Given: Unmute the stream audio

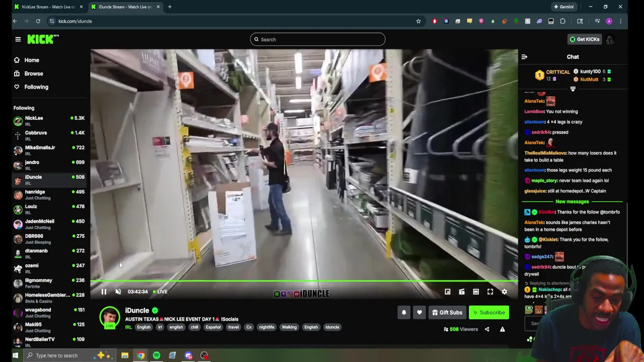Looking at the screenshot, I should 118,292.
